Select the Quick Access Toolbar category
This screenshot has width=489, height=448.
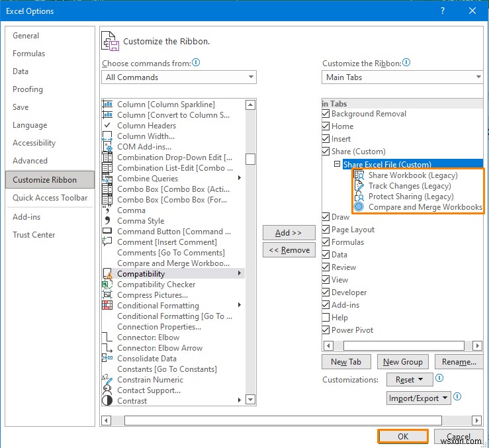tap(50, 198)
